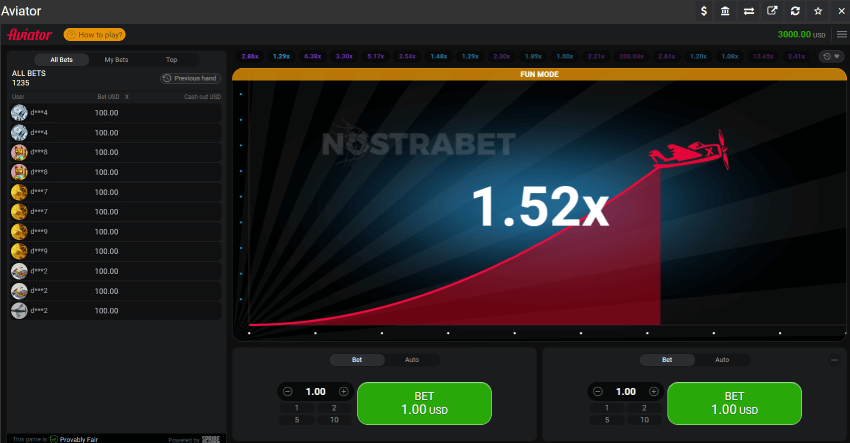
Task: Click the 2.86x history multiplier
Action: (250, 56)
